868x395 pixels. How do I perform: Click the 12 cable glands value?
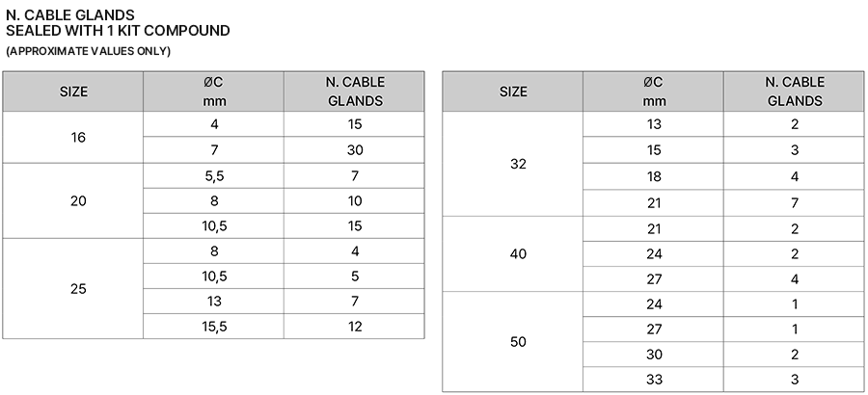[x=355, y=327]
